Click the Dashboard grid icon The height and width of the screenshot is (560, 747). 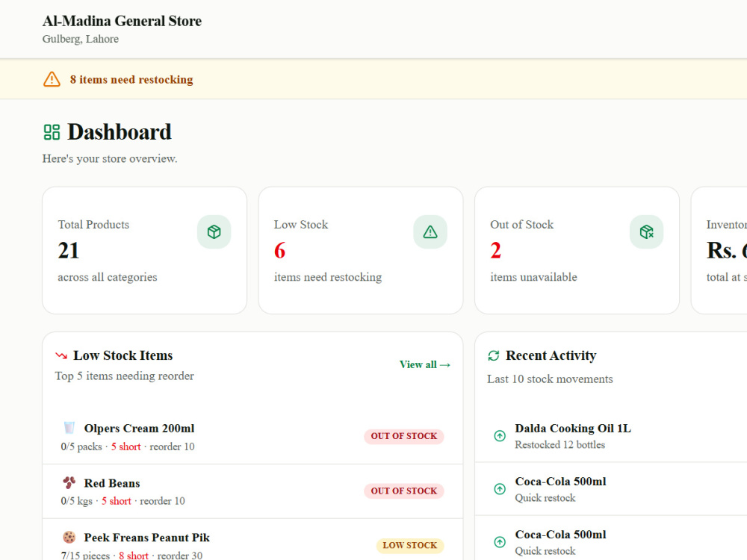(52, 132)
